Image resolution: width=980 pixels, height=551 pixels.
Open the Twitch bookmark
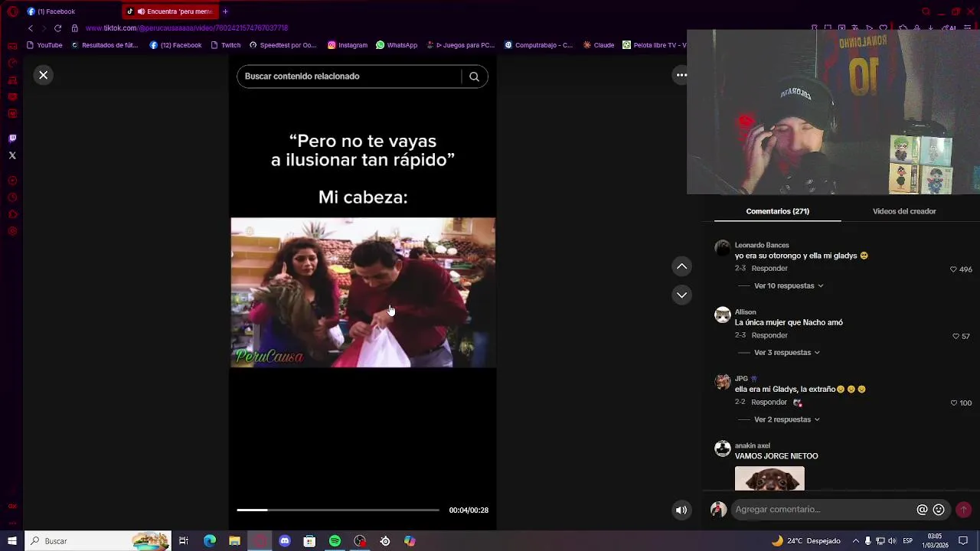pos(225,45)
